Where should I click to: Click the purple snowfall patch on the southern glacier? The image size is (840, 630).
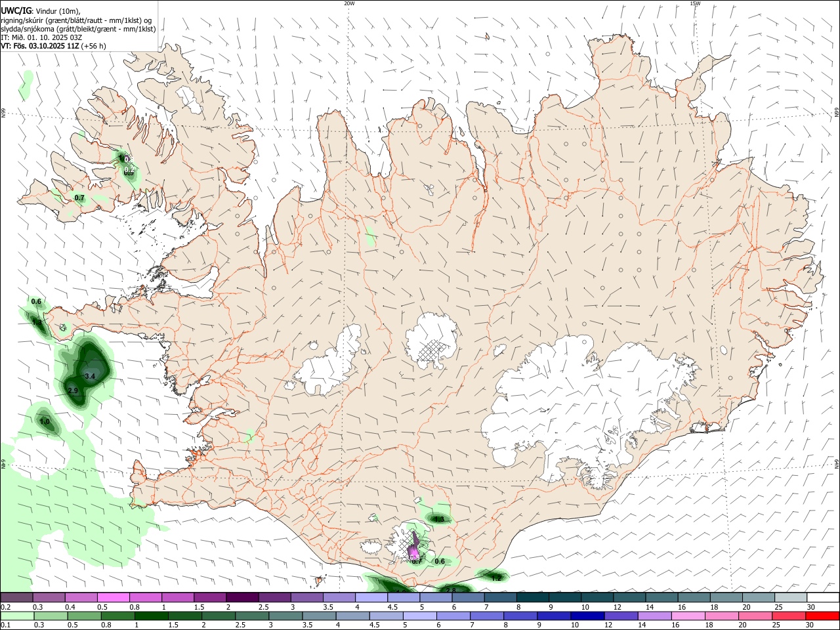[414, 546]
